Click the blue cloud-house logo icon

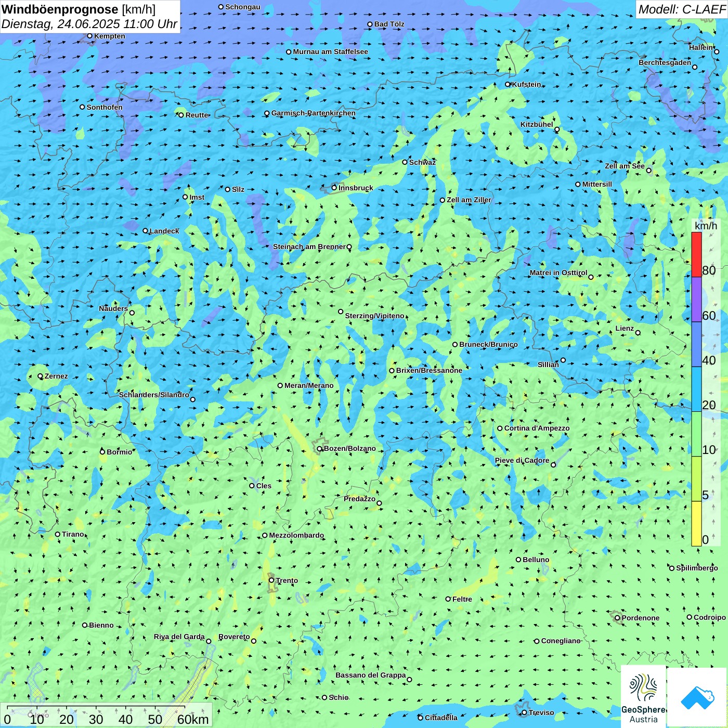point(697,697)
